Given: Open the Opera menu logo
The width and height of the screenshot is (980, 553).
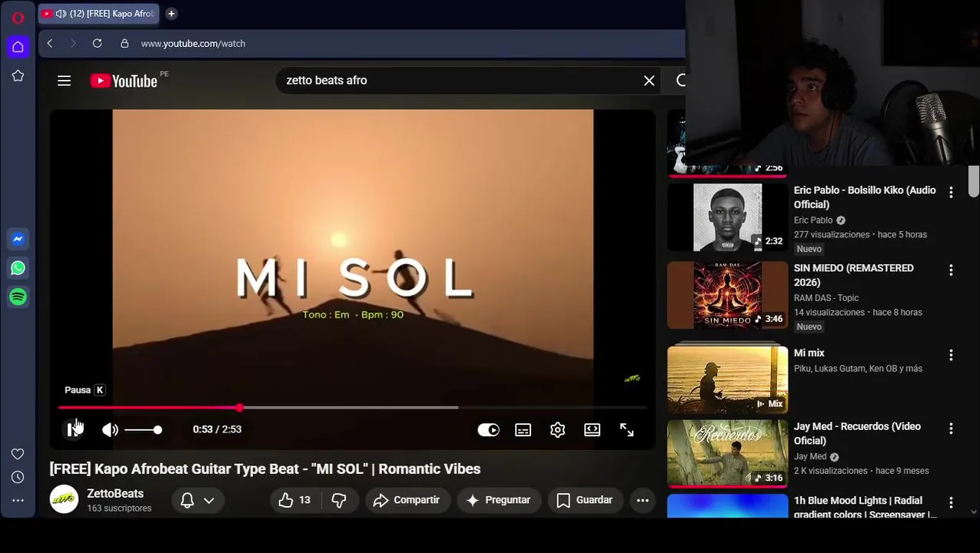Looking at the screenshot, I should pos(18,18).
